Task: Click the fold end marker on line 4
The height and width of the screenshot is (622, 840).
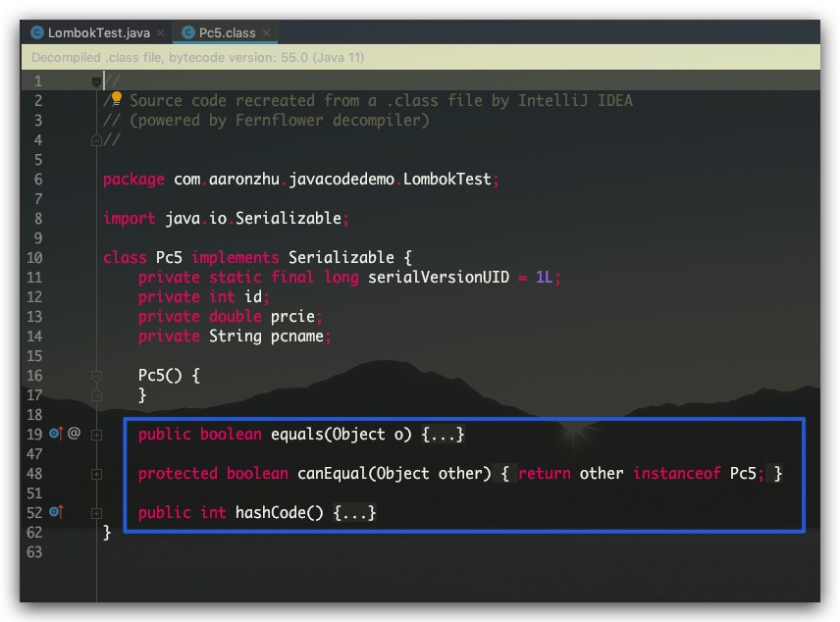Action: tap(96, 140)
